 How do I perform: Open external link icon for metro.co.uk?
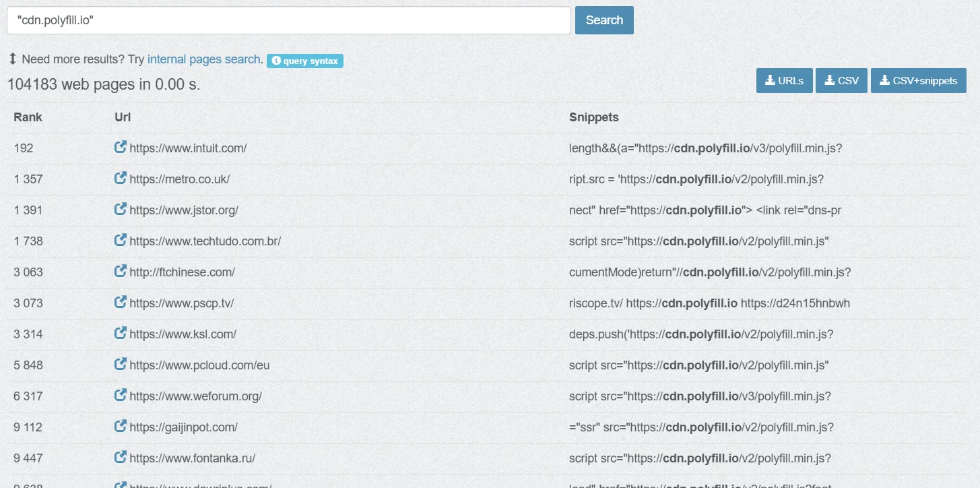click(x=121, y=178)
